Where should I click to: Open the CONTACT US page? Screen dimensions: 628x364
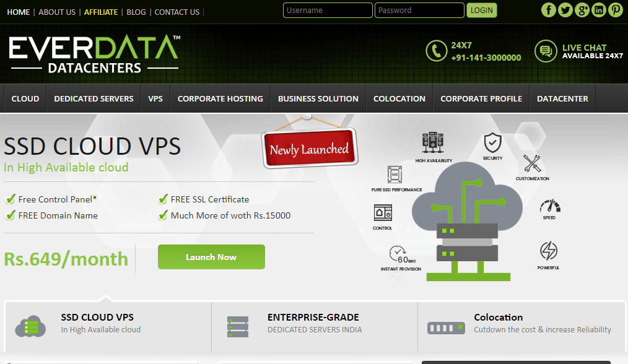177,12
